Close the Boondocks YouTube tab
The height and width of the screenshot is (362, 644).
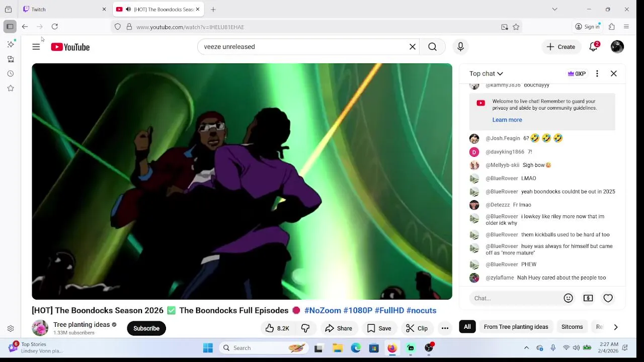[198, 9]
